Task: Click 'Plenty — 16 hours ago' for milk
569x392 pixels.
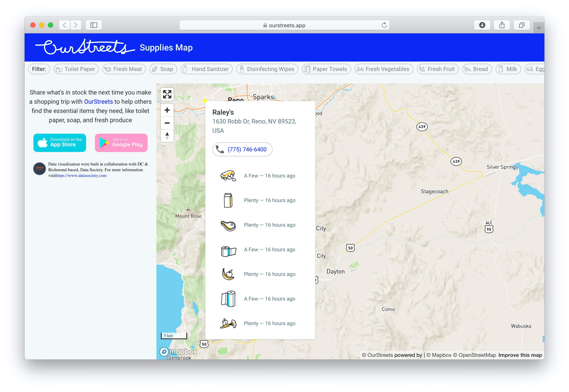Action: pyautogui.click(x=269, y=200)
